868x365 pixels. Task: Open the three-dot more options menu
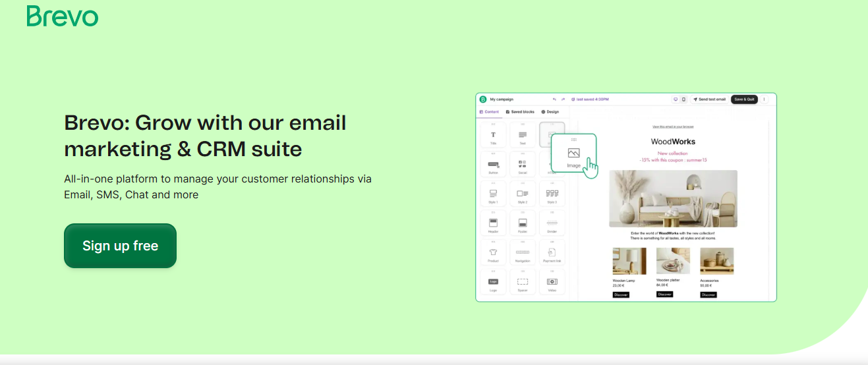click(765, 99)
